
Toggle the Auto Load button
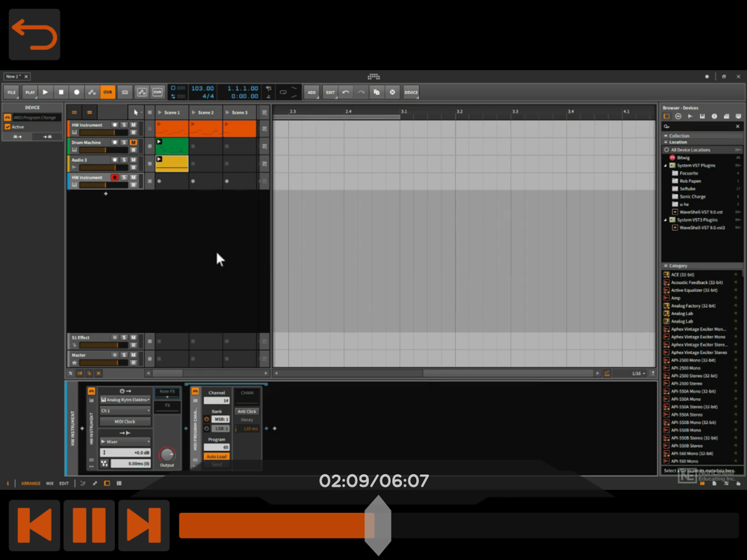[x=217, y=456]
